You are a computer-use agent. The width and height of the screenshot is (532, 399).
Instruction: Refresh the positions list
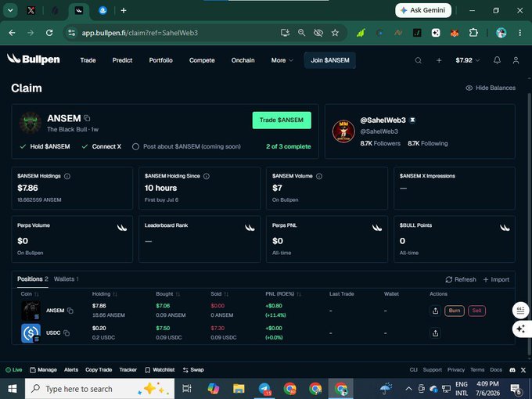(x=461, y=279)
